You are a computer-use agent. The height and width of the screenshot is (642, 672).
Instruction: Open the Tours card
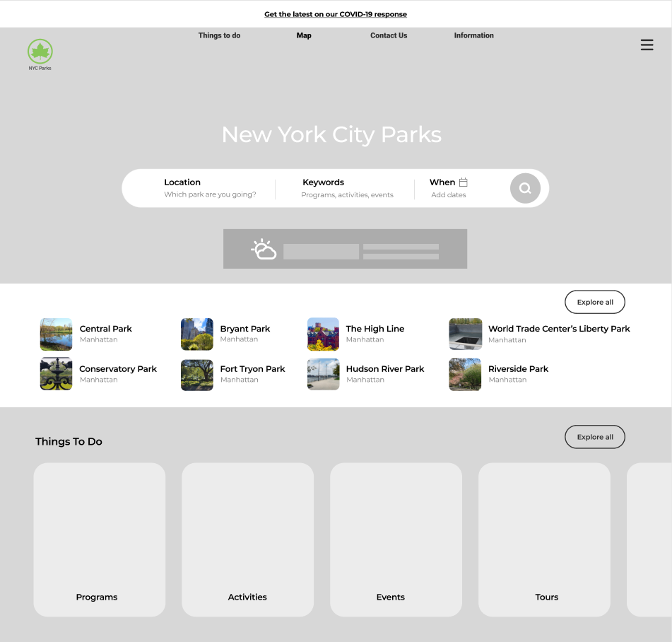tap(544, 539)
